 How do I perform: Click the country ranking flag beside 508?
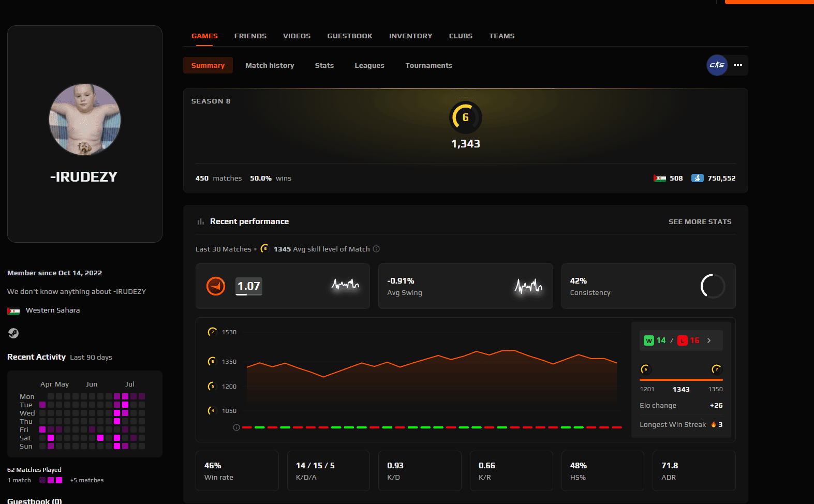pyautogui.click(x=659, y=179)
